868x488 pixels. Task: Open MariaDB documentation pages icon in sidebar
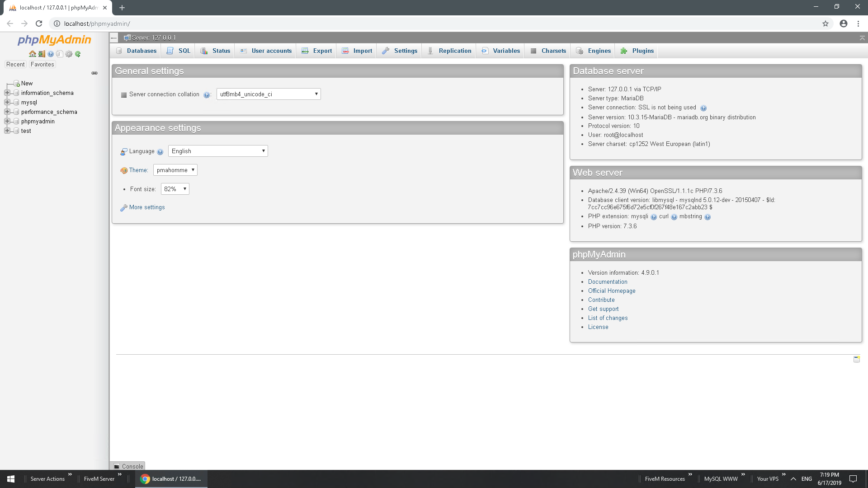(x=59, y=54)
